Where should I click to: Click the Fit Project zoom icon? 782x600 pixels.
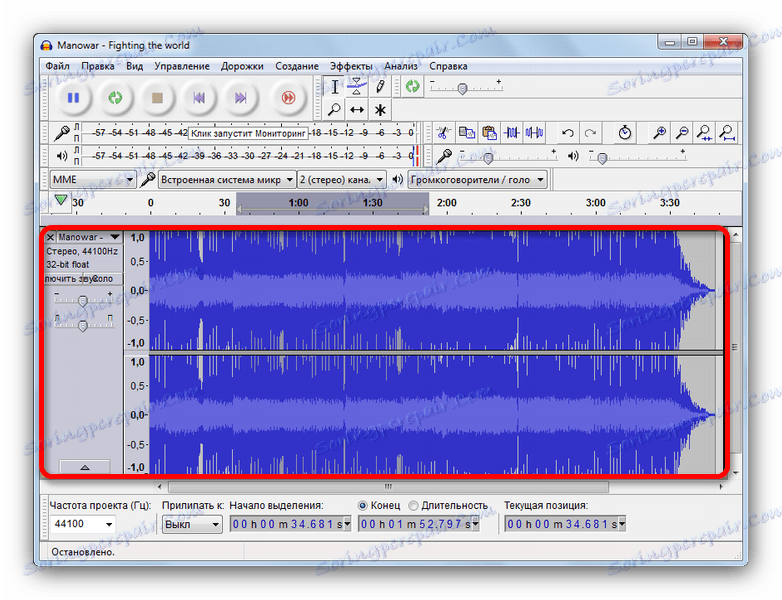(727, 133)
